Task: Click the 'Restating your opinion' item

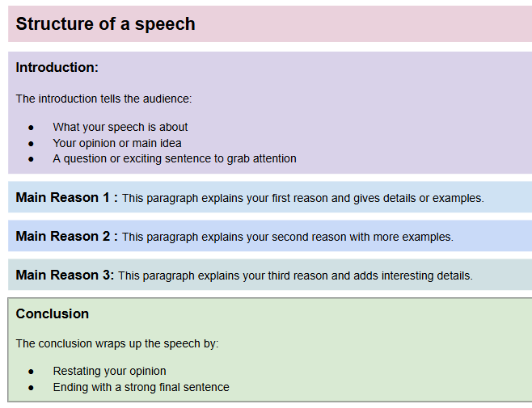Action: tap(110, 371)
